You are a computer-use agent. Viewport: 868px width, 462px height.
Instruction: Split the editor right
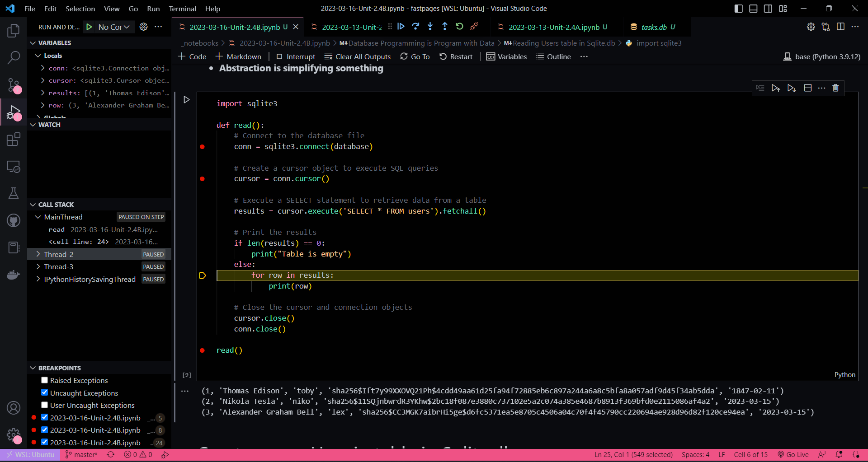pos(840,27)
